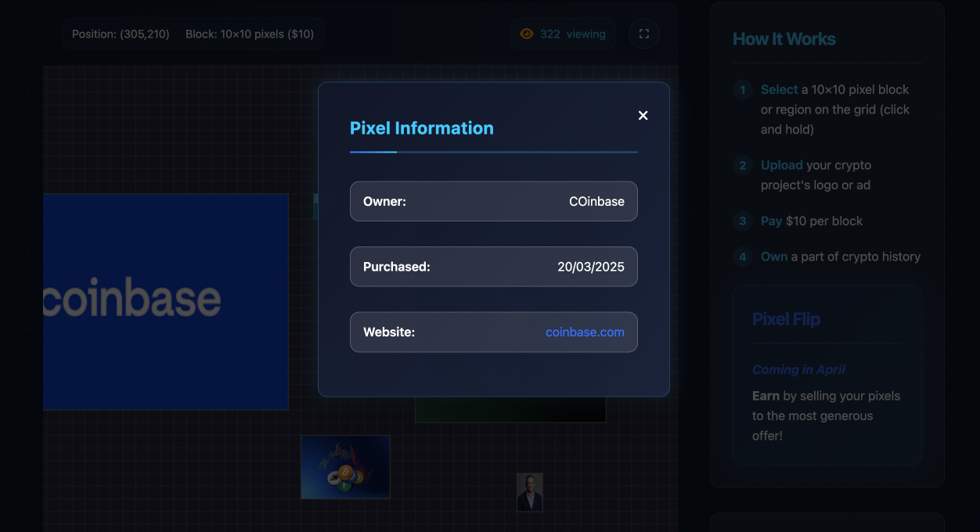Viewport: 980px width, 532px height.
Task: Click the Owner field showing COinbase
Action: coord(494,201)
